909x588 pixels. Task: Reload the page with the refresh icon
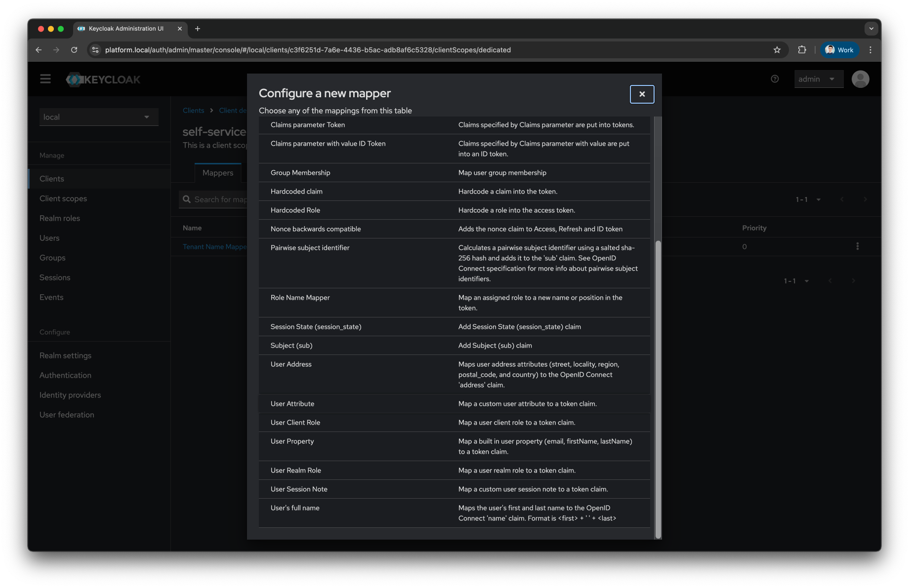74,49
